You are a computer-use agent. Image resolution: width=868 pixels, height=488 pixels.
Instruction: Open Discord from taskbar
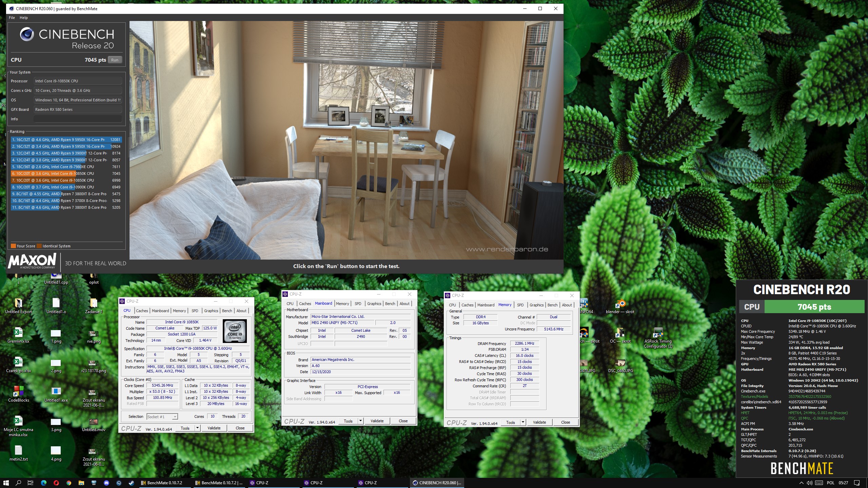click(106, 483)
